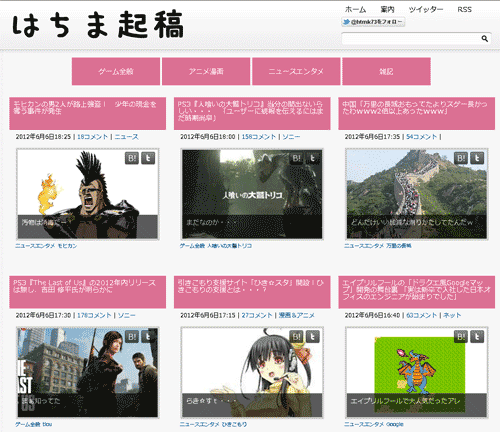
Task: Go to ホーム in top navigation
Action: (x=355, y=10)
